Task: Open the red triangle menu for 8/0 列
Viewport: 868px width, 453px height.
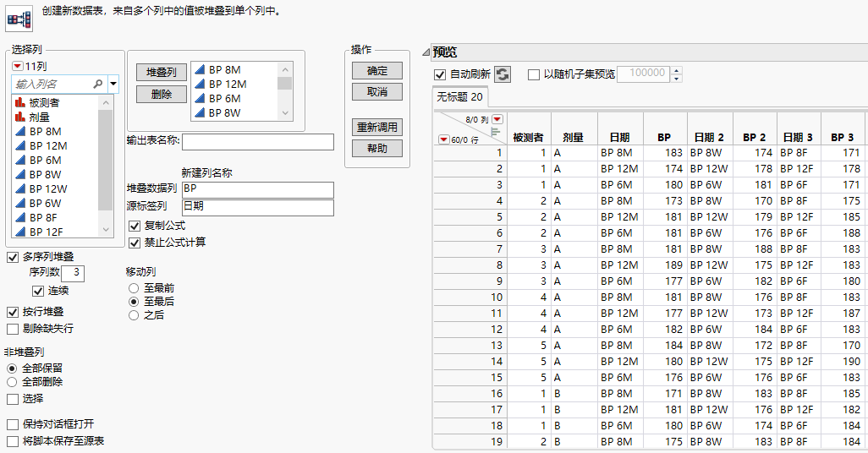Action: (497, 119)
